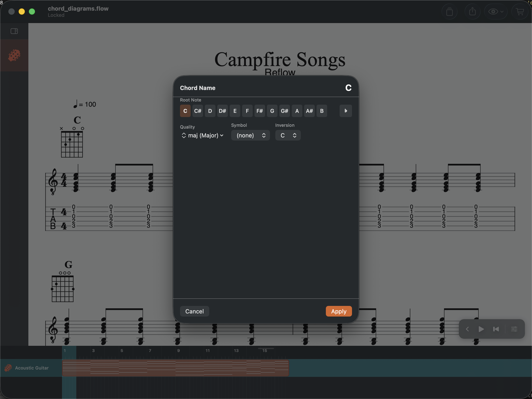Select the red clip region in the timeline

[x=175, y=368]
